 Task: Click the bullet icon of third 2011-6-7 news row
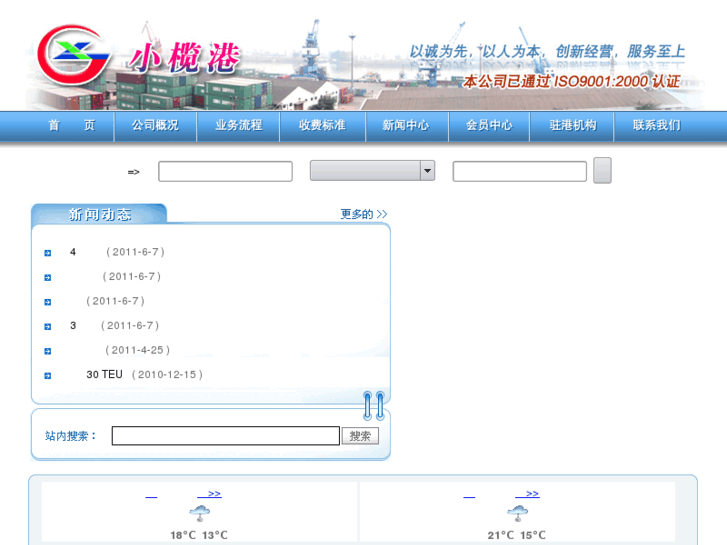(x=47, y=302)
